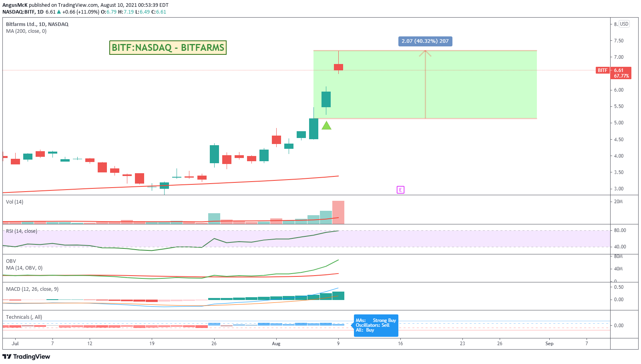Click the Aug label on time axis

[276, 344]
